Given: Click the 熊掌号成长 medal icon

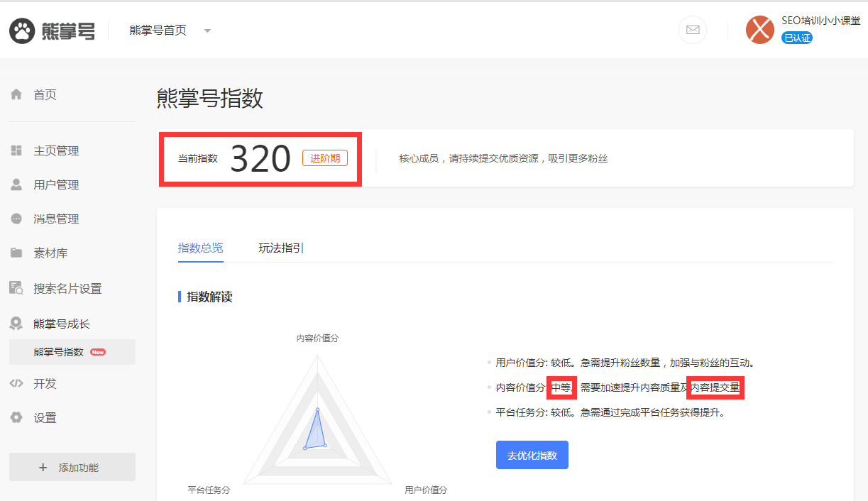Looking at the screenshot, I should point(16,324).
